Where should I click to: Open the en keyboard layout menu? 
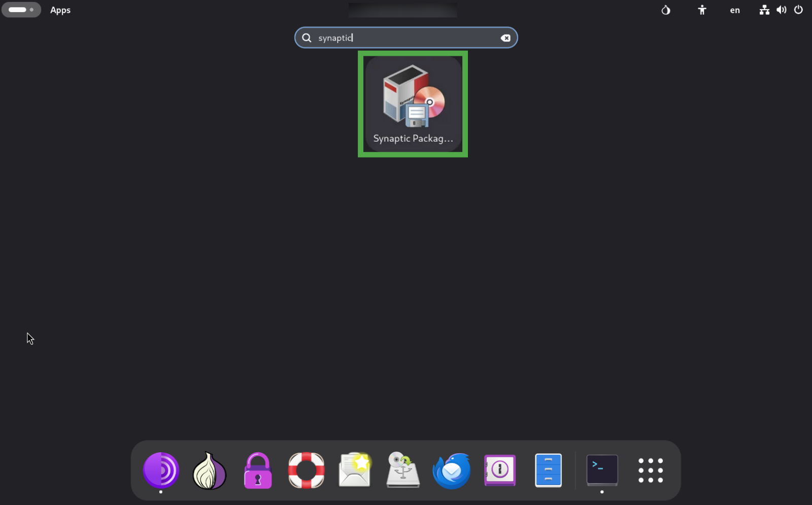pos(735,10)
